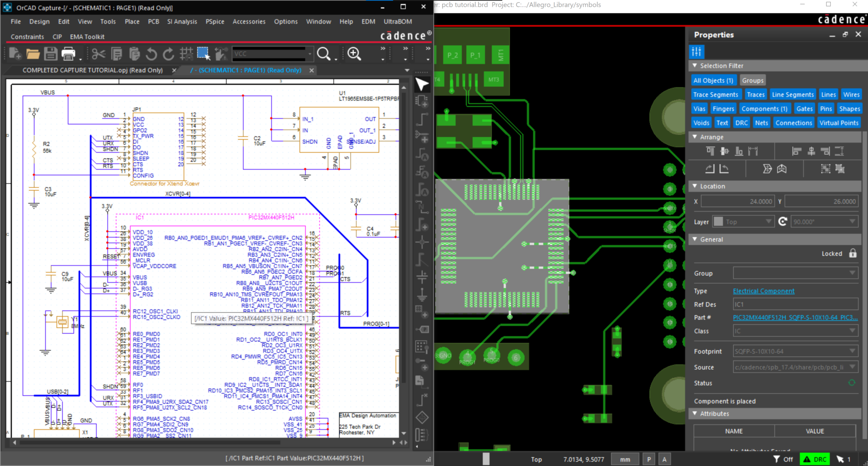
Task: Click the Rotate clockwise icon in Arrange panel
Action: tap(709, 169)
